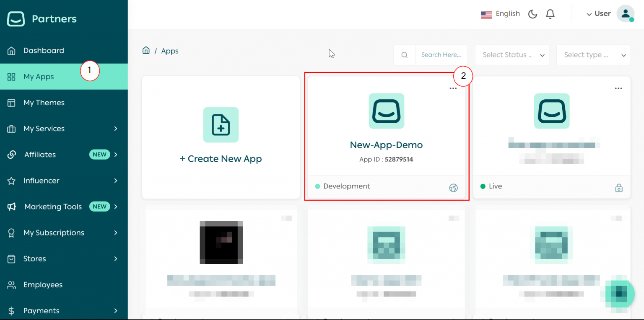This screenshot has width=644, height=320.
Task: Click App ID 52879514 text
Action: tap(386, 160)
